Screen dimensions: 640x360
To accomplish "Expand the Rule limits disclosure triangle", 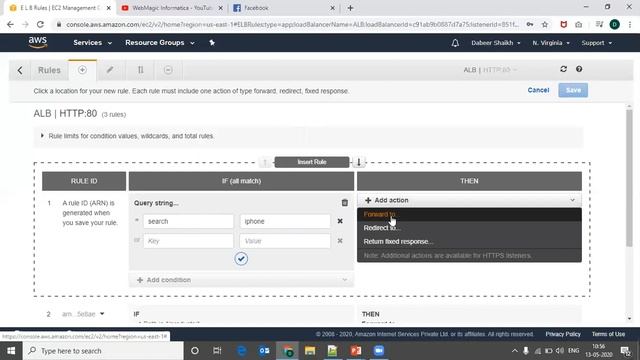I will click(42, 136).
